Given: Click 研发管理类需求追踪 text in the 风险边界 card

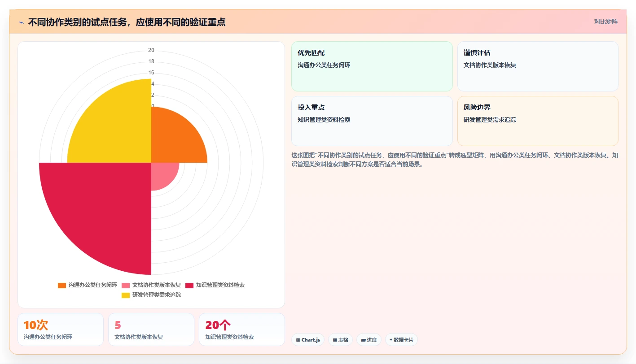Looking at the screenshot, I should (x=490, y=120).
